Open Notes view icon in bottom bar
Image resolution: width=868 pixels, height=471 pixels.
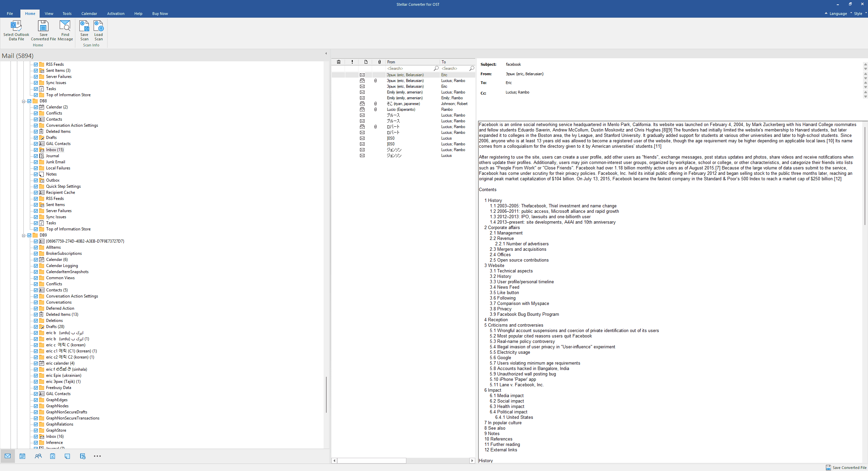pos(67,456)
